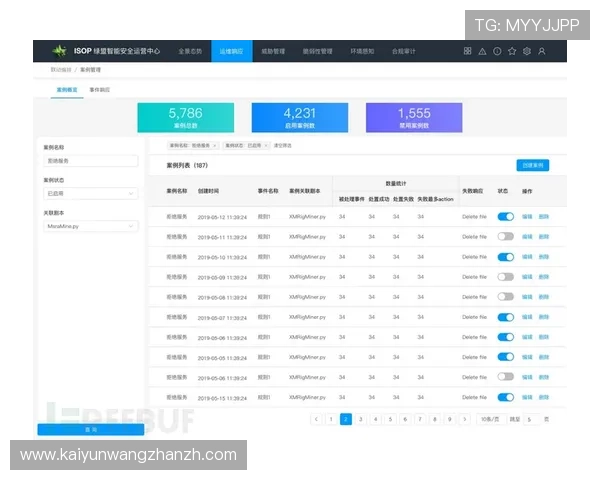Open the 案例状态 dropdown showing 已启用

click(90, 193)
